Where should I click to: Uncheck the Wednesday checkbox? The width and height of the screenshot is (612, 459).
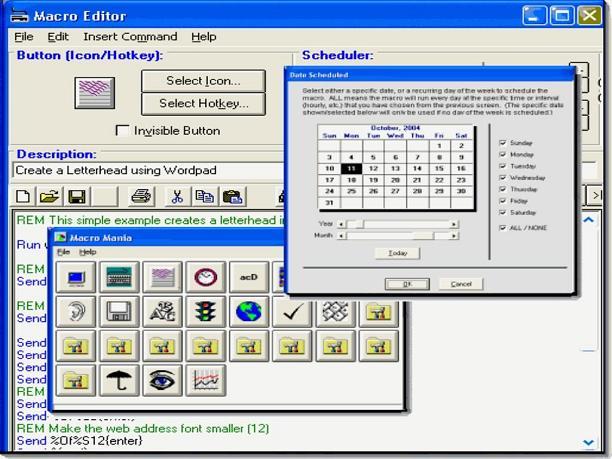503,178
